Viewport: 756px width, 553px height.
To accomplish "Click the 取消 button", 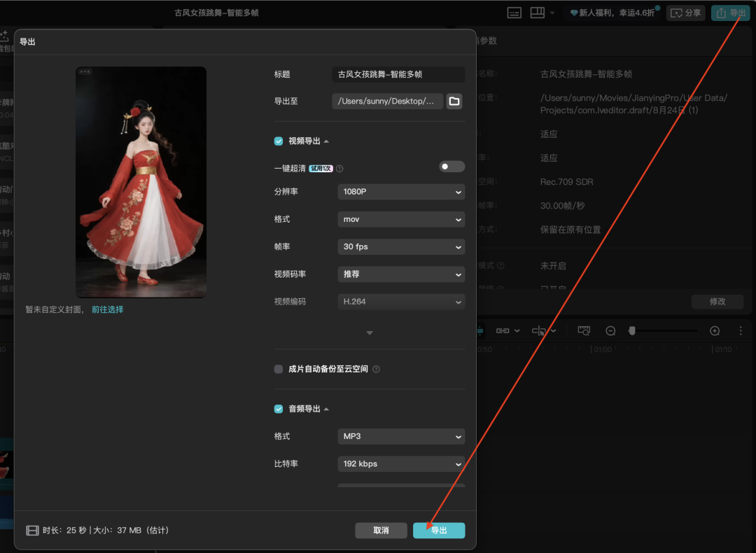I will [381, 531].
